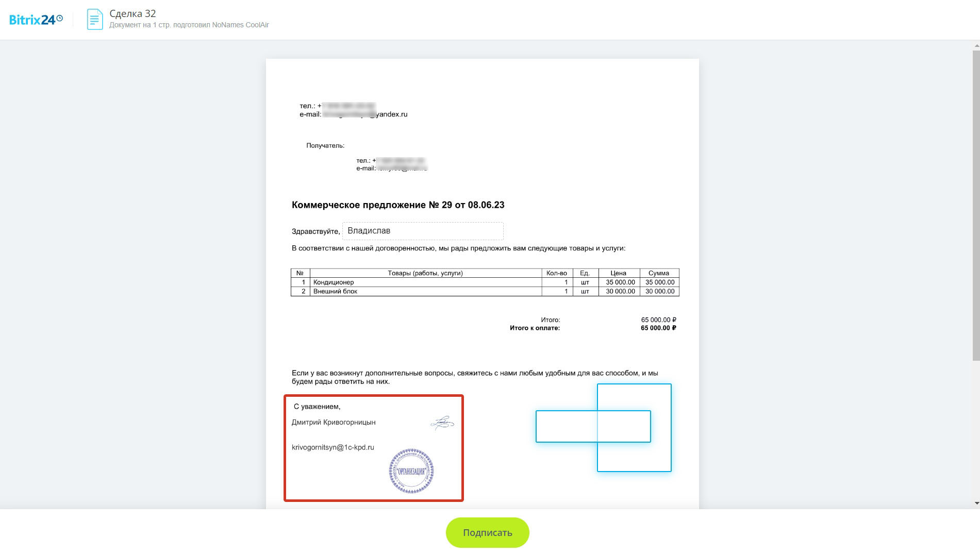Click the Bitrix24 logo
This screenshot has height=554, width=980.
pyautogui.click(x=36, y=20)
